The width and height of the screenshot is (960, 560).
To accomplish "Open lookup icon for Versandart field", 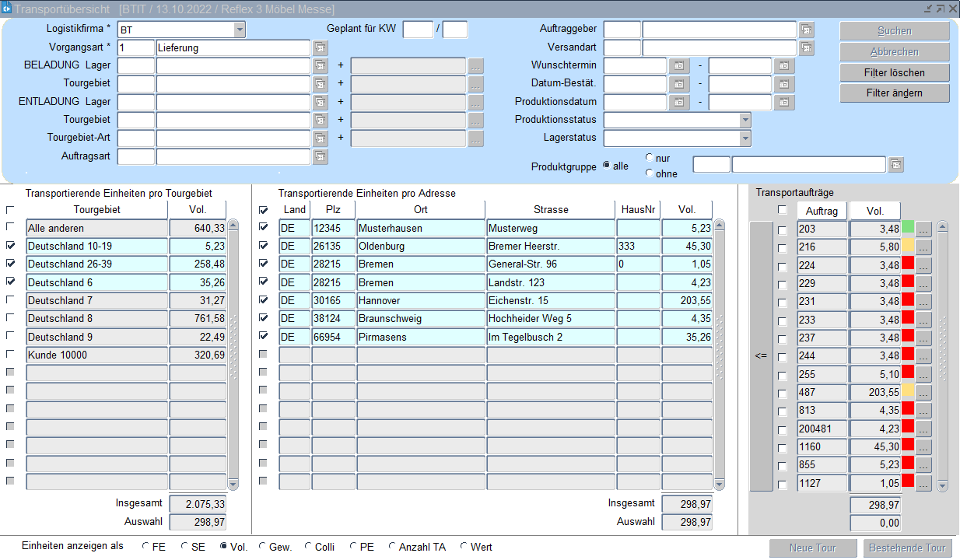I will [807, 48].
